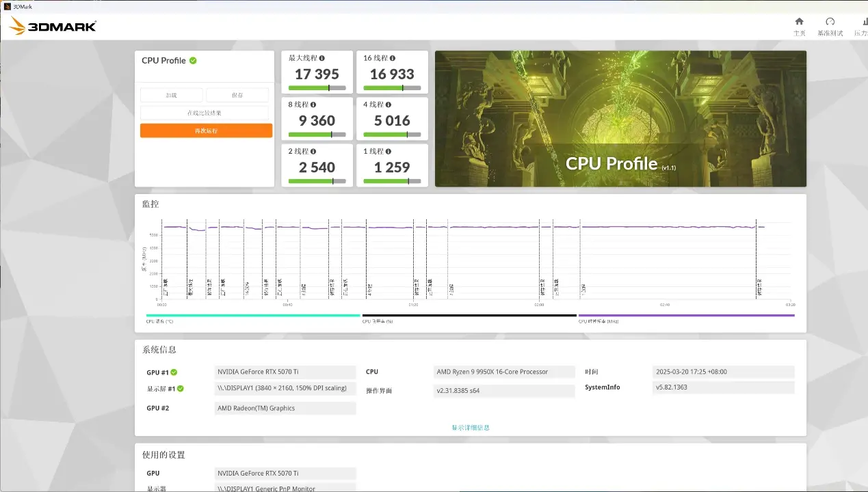868x492 pixels.
Task: Toggle the CPU 时钟频率 legend series
Action: [686, 318]
